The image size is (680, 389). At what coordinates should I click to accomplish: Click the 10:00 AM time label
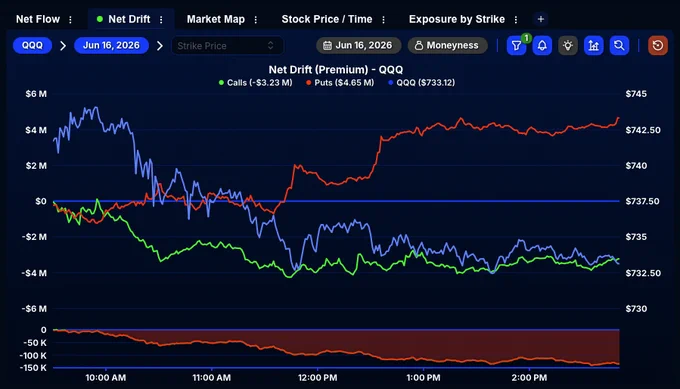point(105,378)
